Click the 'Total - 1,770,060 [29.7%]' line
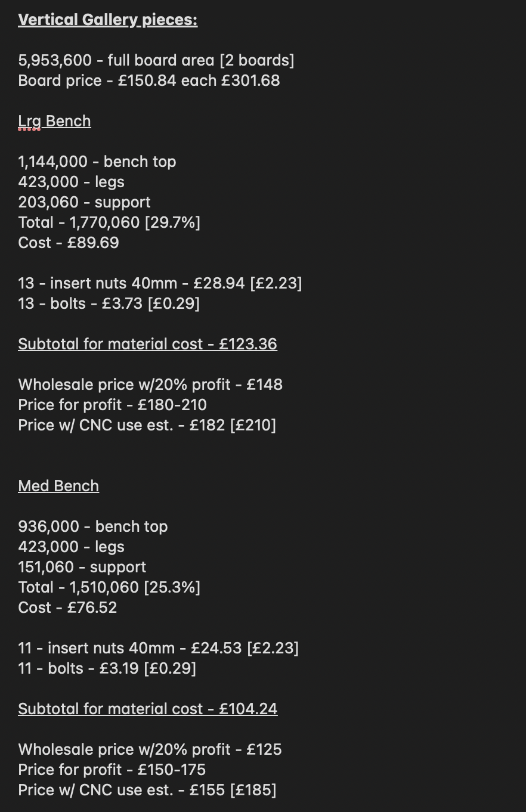This screenshot has width=526, height=812. click(x=109, y=223)
